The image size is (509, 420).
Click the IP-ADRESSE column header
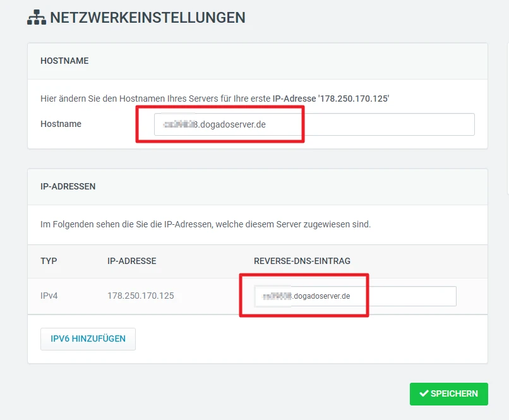132,261
